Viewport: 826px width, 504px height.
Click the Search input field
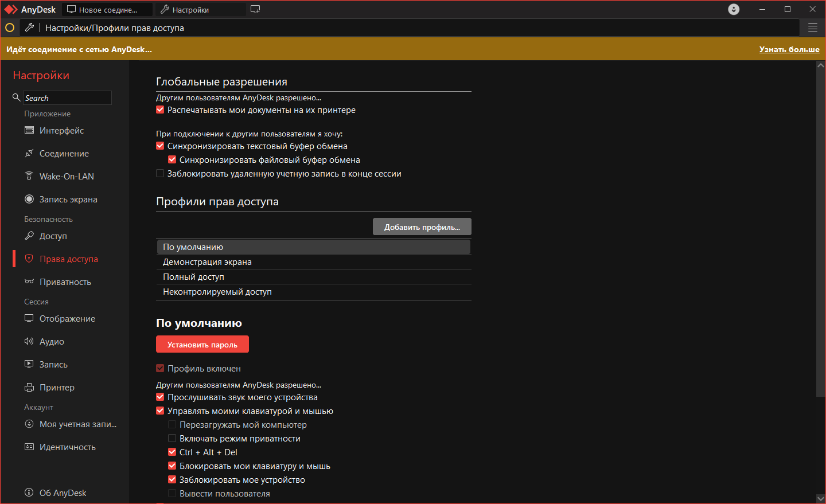pyautogui.click(x=67, y=98)
